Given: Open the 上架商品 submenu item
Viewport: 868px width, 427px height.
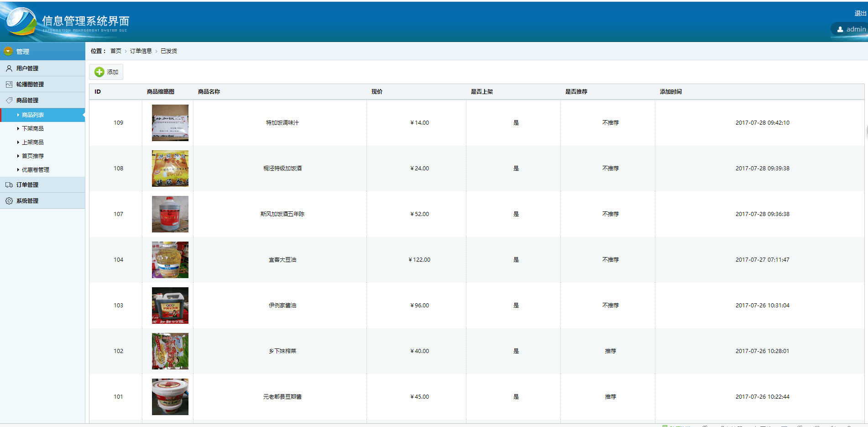Looking at the screenshot, I should [x=33, y=142].
